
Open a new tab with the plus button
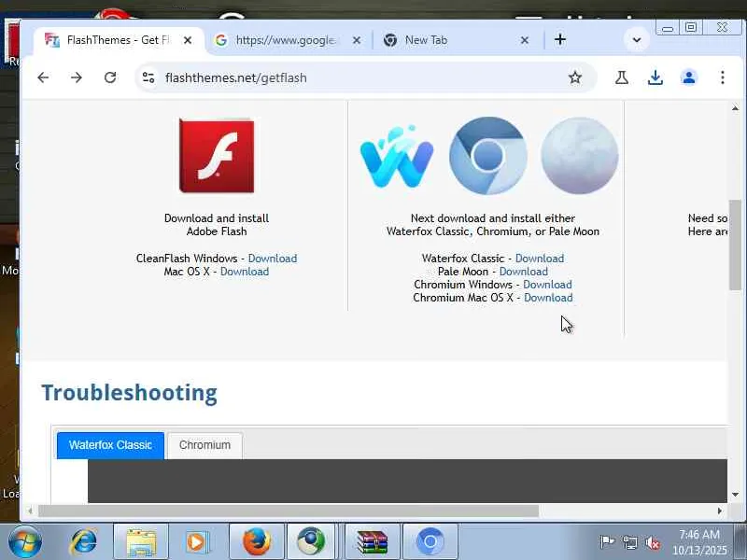pos(560,40)
